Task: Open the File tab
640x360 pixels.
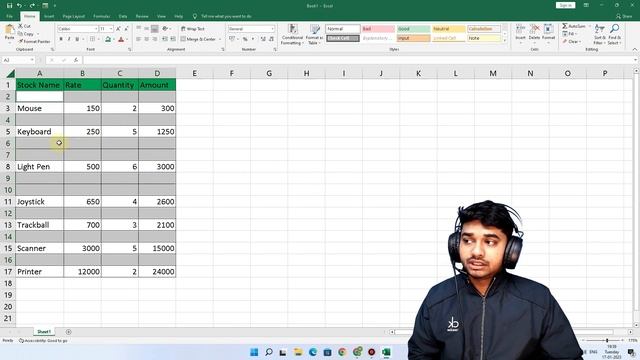Action: click(9, 16)
